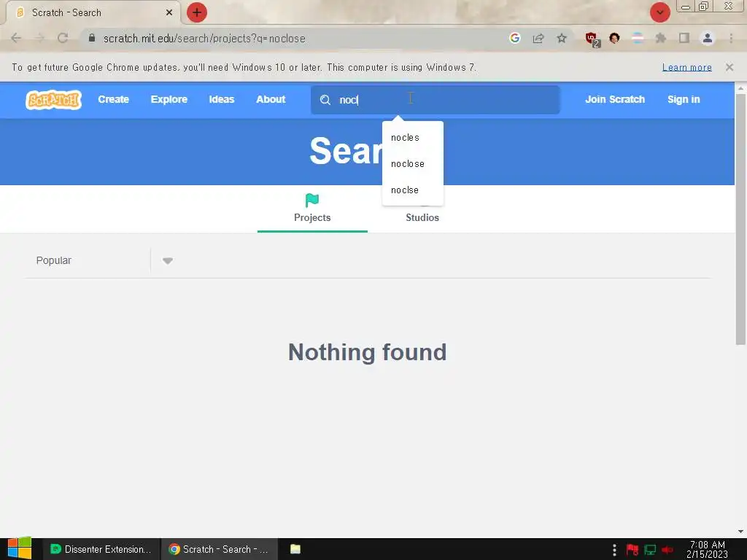Image resolution: width=747 pixels, height=560 pixels.
Task: Click the red flag tray icon
Action: point(632,550)
